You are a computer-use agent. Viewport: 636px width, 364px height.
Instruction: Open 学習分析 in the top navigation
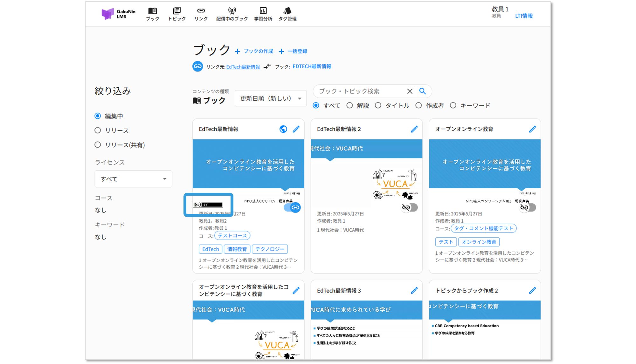tap(263, 14)
